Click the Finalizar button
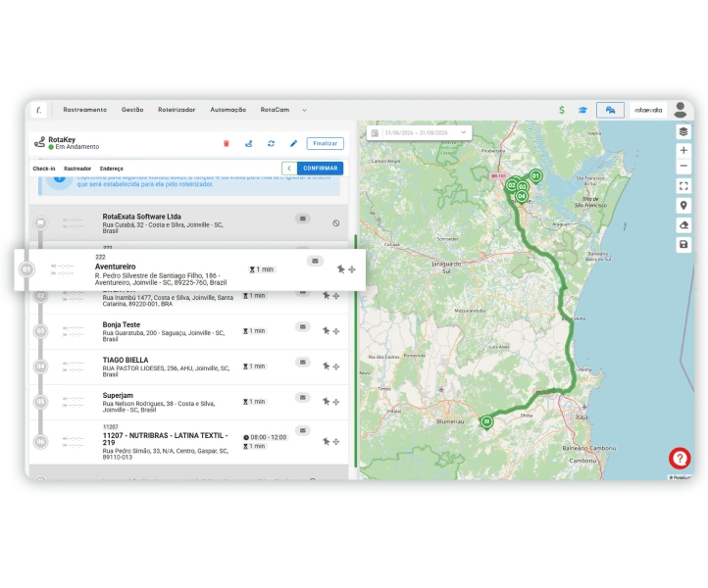This screenshot has width=708, height=588. (326, 143)
